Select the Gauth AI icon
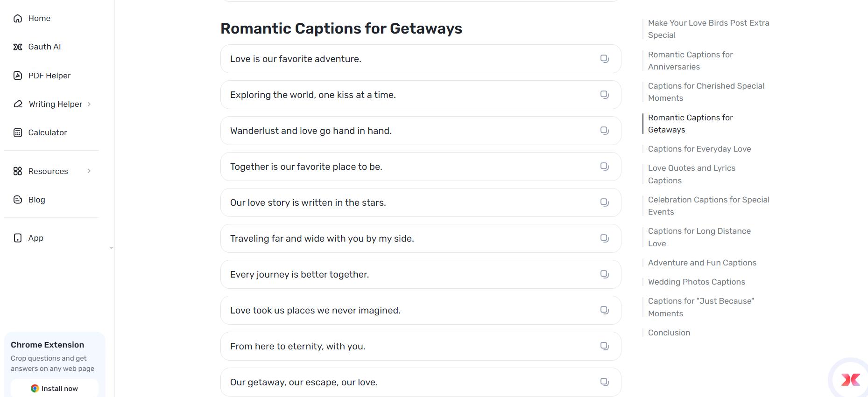This screenshot has height=397, width=868. click(x=18, y=47)
